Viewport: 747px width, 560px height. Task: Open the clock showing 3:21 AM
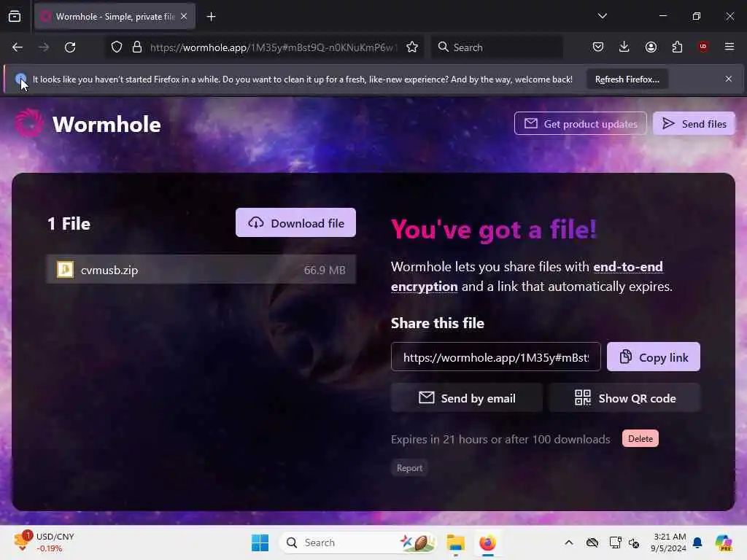669,542
